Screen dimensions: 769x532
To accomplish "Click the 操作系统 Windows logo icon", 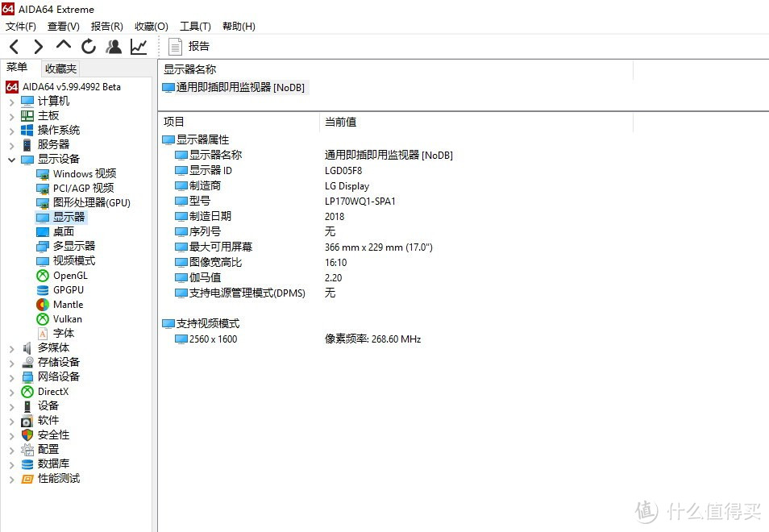I will pos(27,131).
